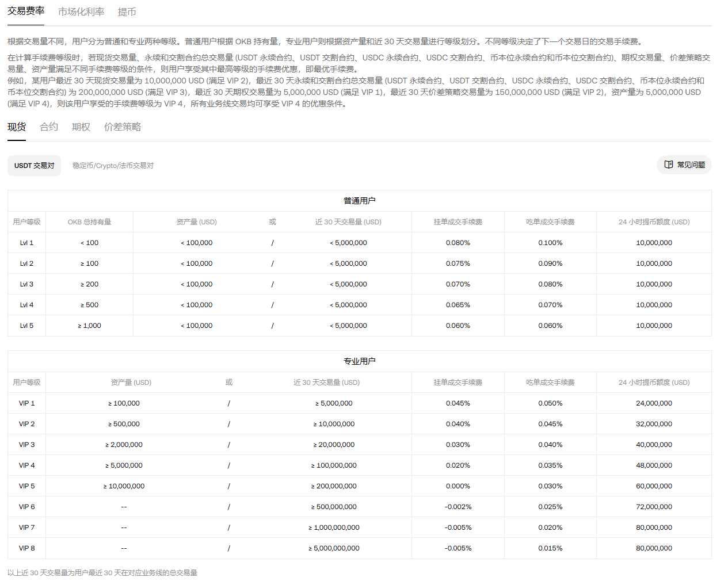Select the VIP 8 row label
The width and height of the screenshot is (728, 581).
coord(26,548)
